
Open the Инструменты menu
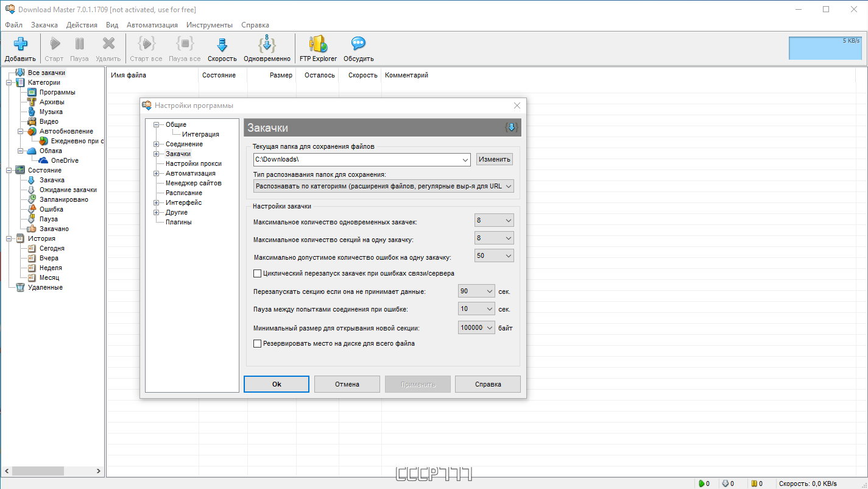point(210,25)
